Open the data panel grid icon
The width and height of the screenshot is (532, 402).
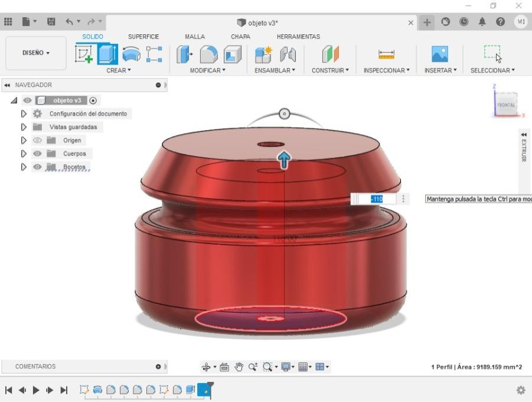8,22
